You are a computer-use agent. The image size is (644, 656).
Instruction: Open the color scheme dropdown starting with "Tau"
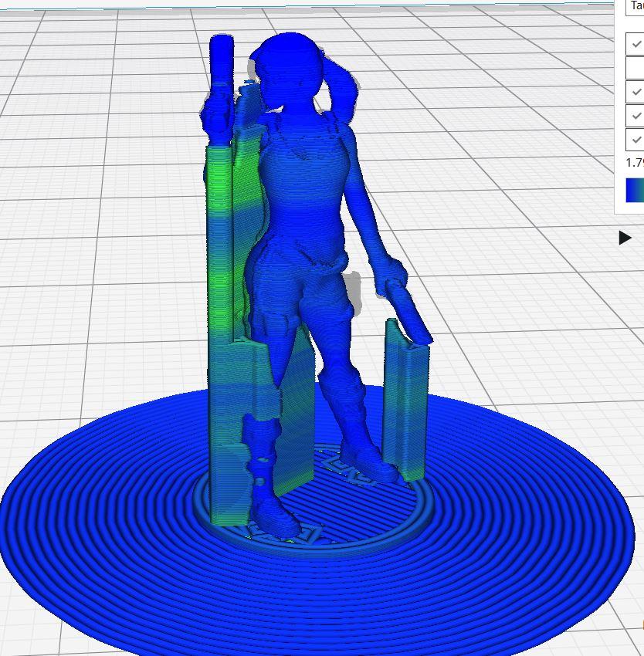coord(635,7)
